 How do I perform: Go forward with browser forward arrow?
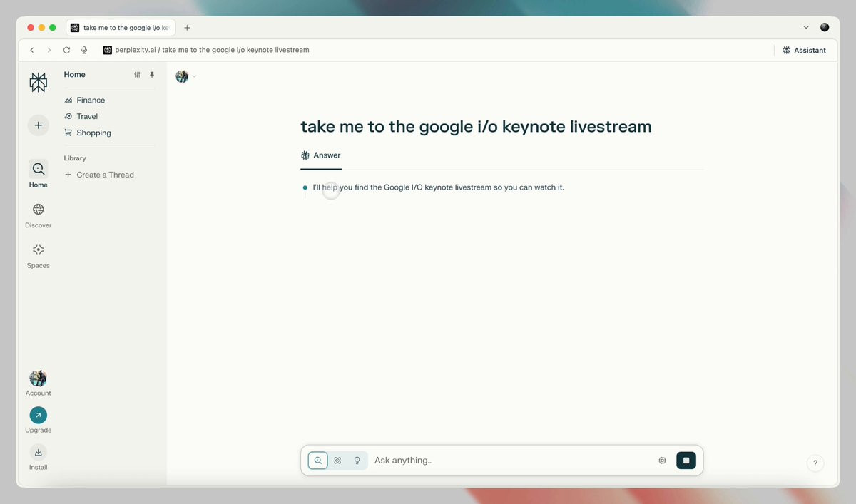click(x=49, y=51)
